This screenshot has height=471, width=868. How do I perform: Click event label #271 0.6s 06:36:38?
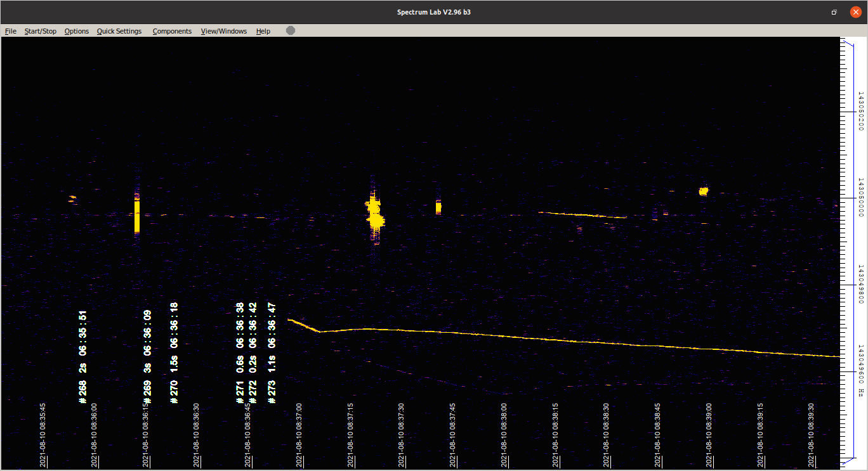[240, 352]
